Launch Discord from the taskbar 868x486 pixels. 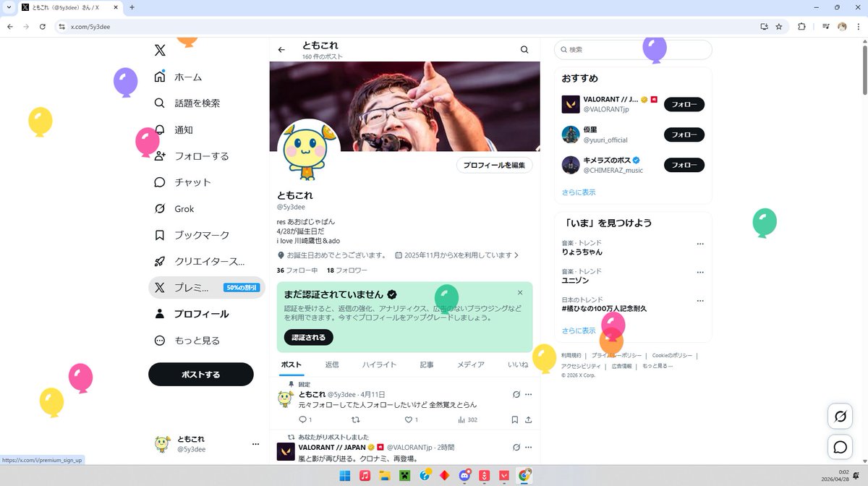point(463,476)
